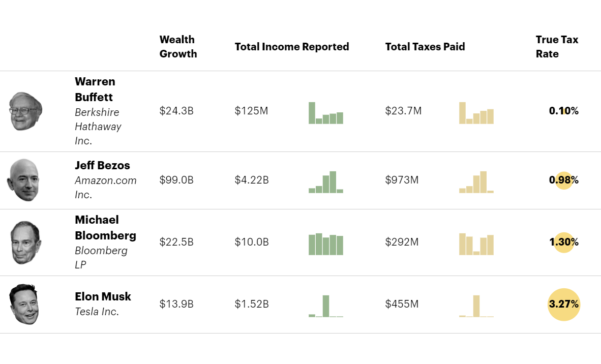601x364 pixels.
Task: Click the True Tax Rate column header
Action: click(x=557, y=47)
